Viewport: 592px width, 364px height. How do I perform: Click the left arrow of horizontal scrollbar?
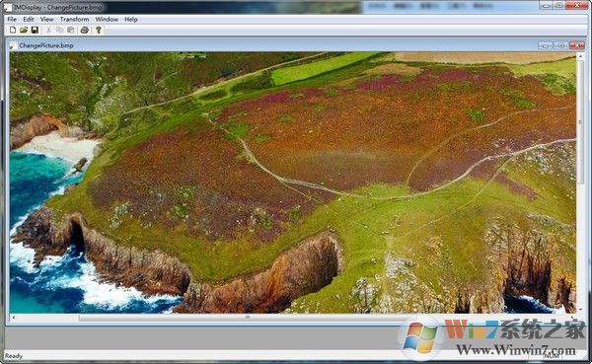click(x=14, y=318)
